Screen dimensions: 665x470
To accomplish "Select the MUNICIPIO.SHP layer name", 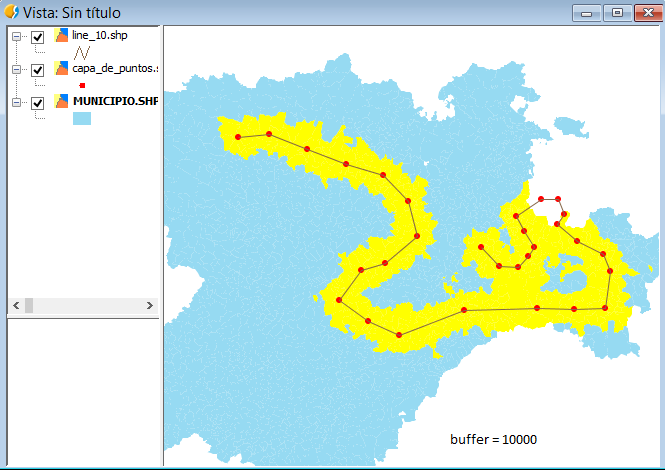I will (115, 102).
